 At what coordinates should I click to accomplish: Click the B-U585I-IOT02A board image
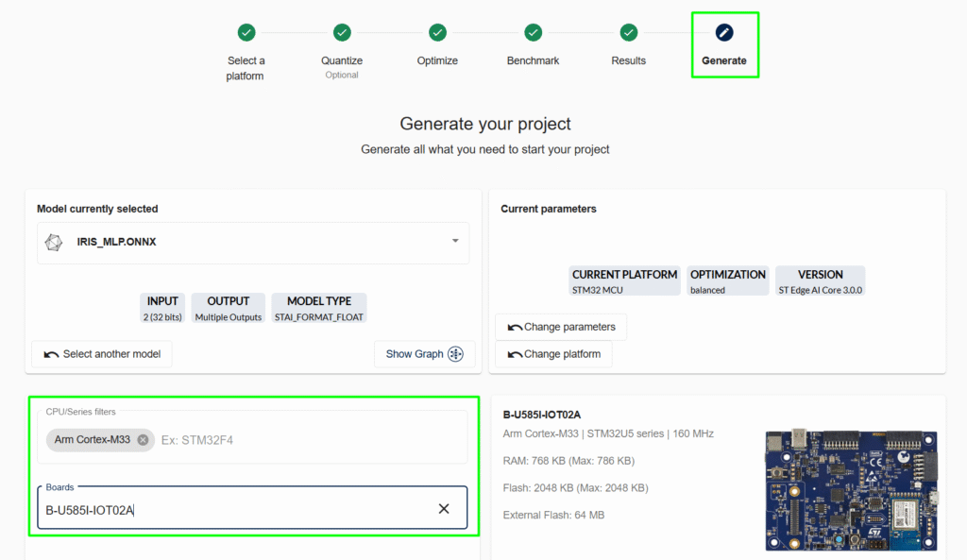(850, 489)
